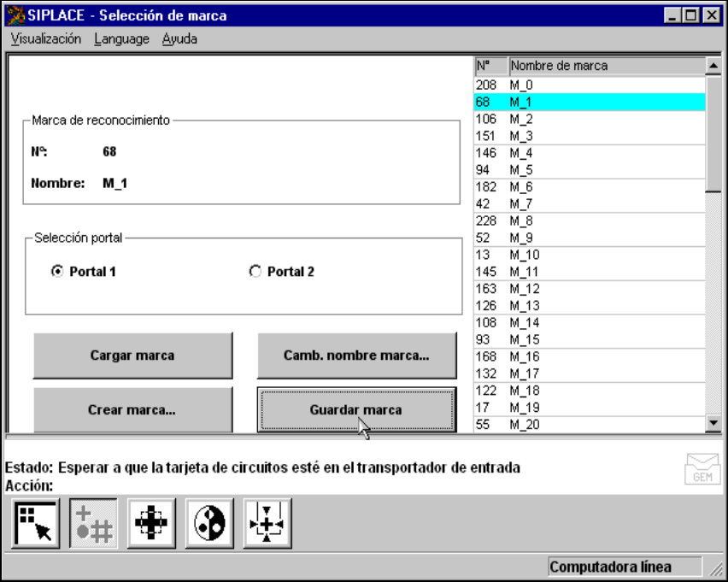Viewport: 728px width, 582px height.
Task: Minimize the SIPLACE window
Action: (x=672, y=15)
